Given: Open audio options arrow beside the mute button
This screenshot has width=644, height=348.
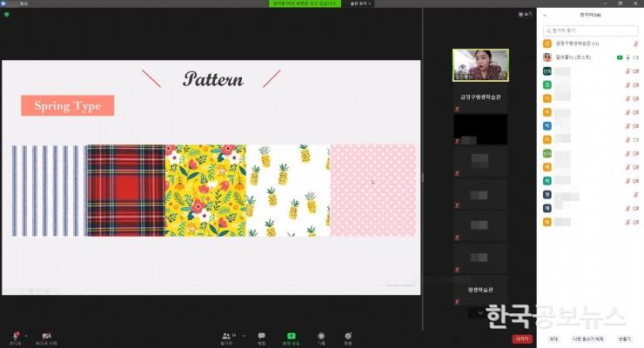Looking at the screenshot, I should pos(26,336).
